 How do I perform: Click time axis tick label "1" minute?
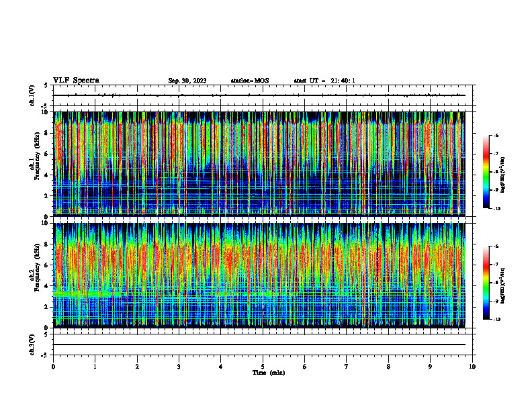[x=95, y=367]
